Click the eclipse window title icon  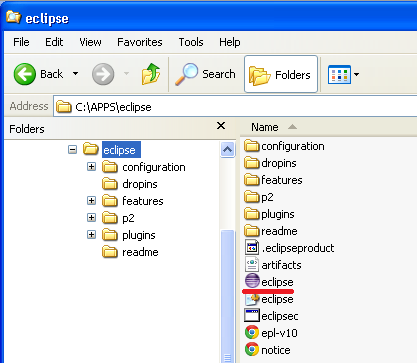coord(13,17)
